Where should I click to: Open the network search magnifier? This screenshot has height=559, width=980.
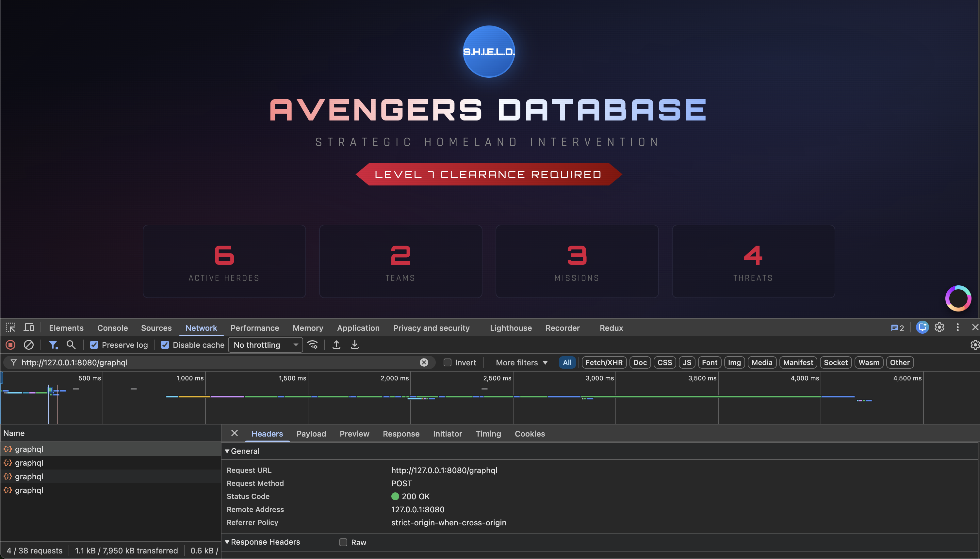[71, 345]
